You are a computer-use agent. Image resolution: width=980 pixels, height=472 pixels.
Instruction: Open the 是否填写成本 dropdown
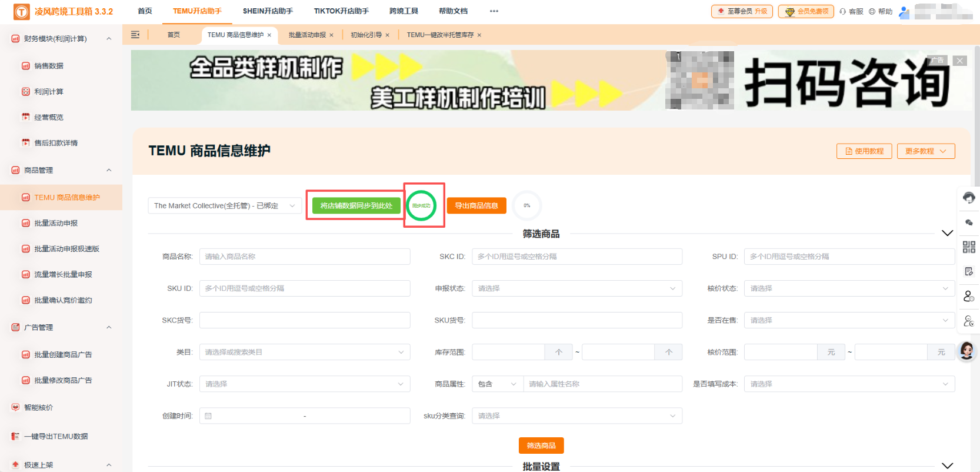click(x=849, y=384)
